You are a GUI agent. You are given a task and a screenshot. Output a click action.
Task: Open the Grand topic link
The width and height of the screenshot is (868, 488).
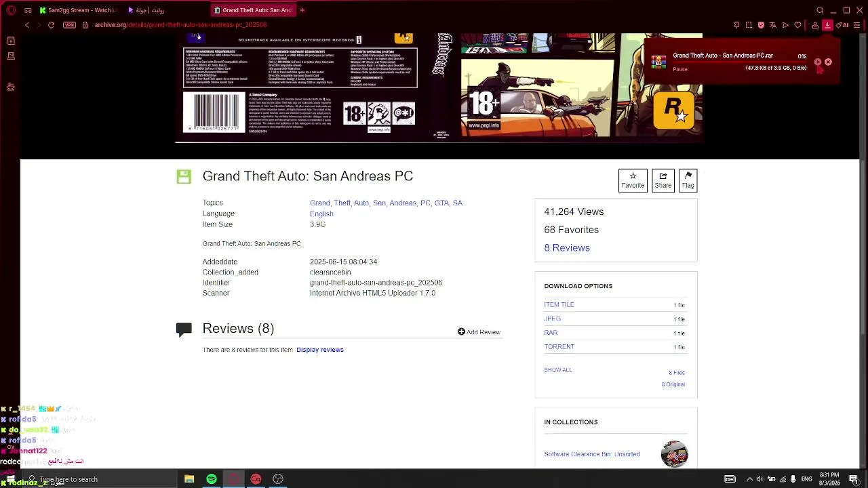[x=319, y=203]
